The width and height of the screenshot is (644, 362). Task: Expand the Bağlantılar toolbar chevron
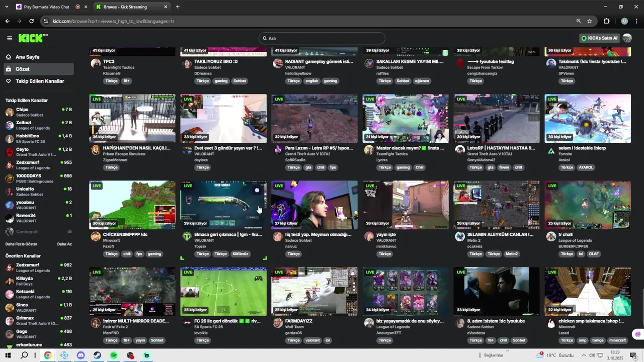tap(507, 352)
